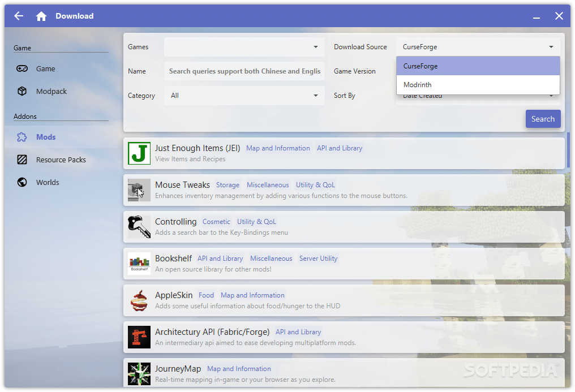Viewport: 575px width, 392px height.
Task: Click Mouse Tweaks' Miscellaneous tag
Action: click(268, 185)
